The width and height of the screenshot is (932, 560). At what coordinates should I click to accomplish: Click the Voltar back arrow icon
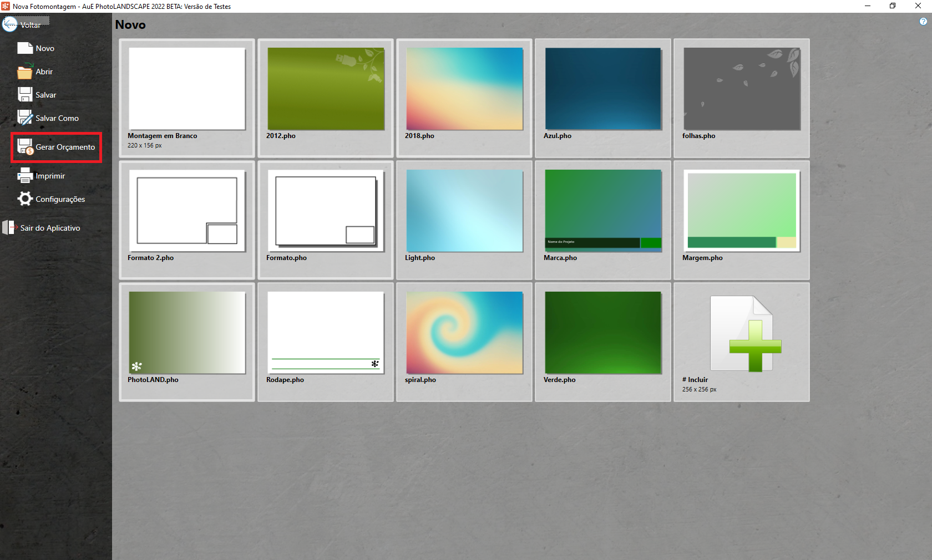pyautogui.click(x=10, y=24)
